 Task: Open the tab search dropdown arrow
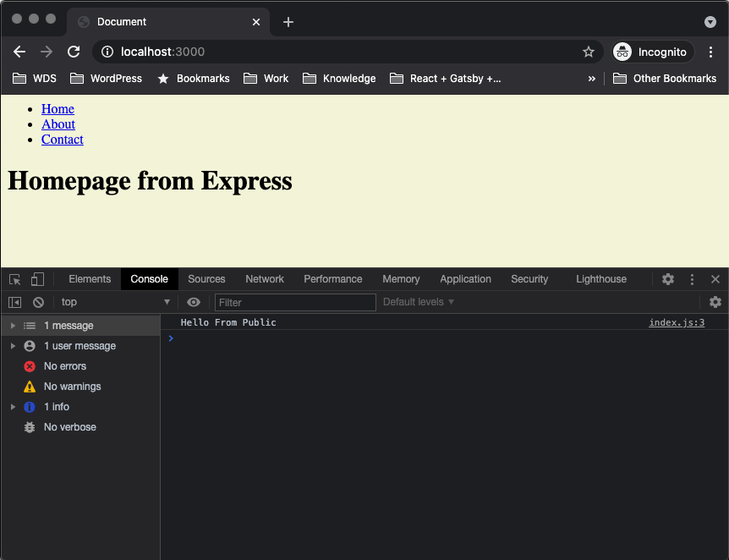(710, 22)
